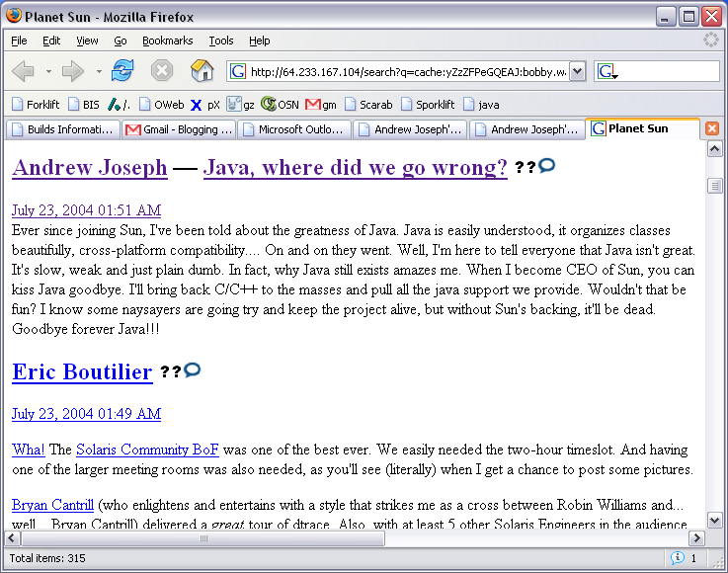The width and height of the screenshot is (728, 573).
Task: Reload the current page
Action: (122, 71)
